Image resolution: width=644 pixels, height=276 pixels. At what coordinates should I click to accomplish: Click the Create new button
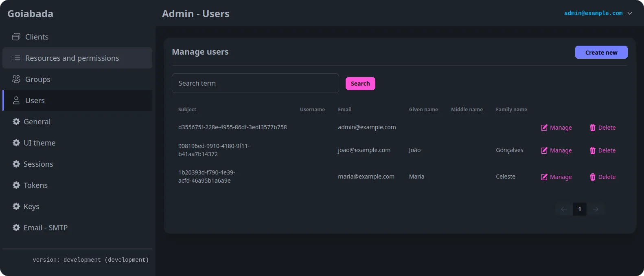pyautogui.click(x=601, y=52)
